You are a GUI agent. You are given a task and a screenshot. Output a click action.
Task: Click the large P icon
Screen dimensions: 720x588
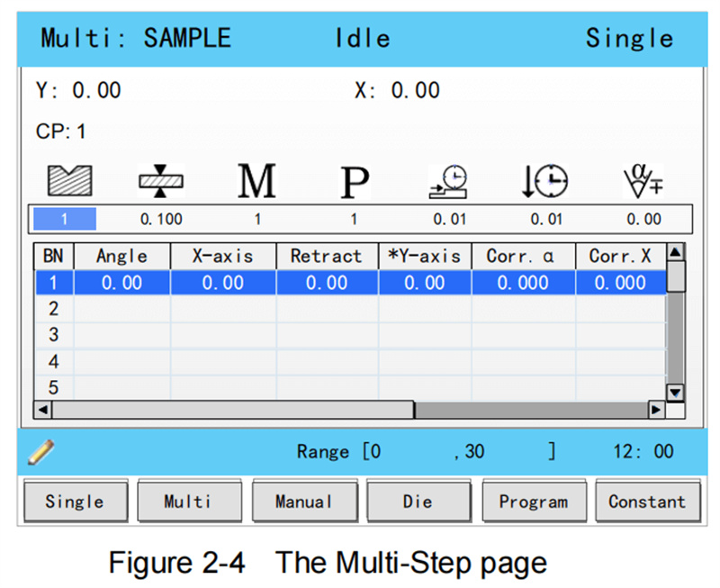(355, 182)
